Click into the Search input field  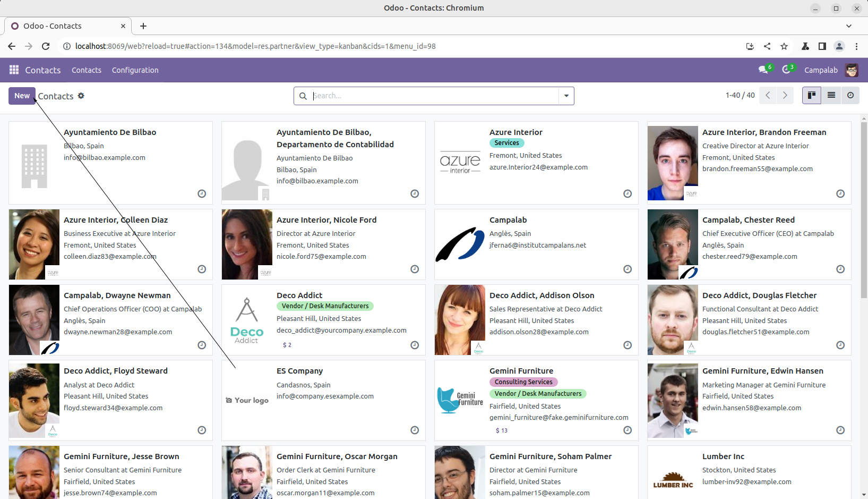[433, 96]
